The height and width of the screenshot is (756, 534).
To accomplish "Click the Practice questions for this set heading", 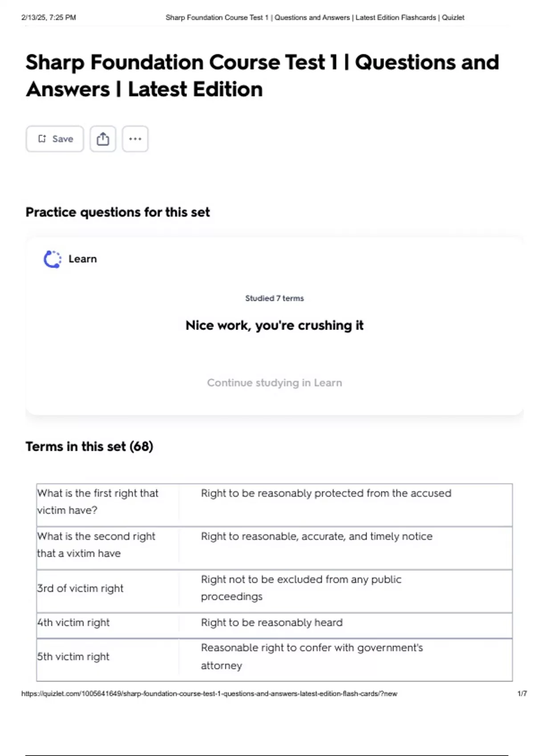I will click(117, 213).
